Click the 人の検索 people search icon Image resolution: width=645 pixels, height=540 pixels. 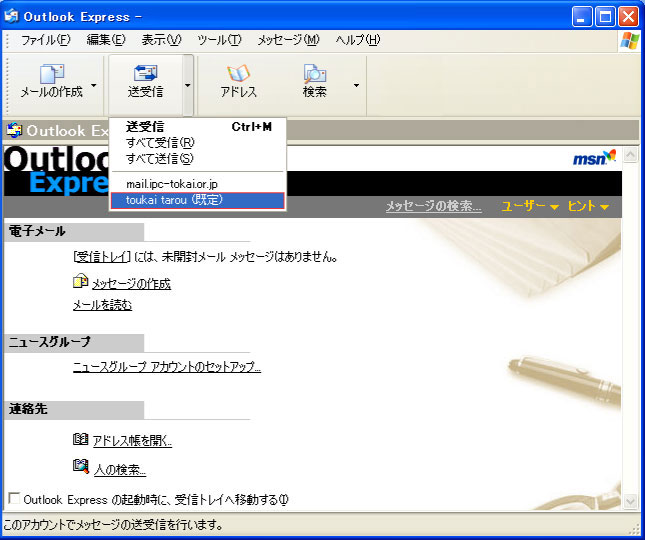(80, 467)
